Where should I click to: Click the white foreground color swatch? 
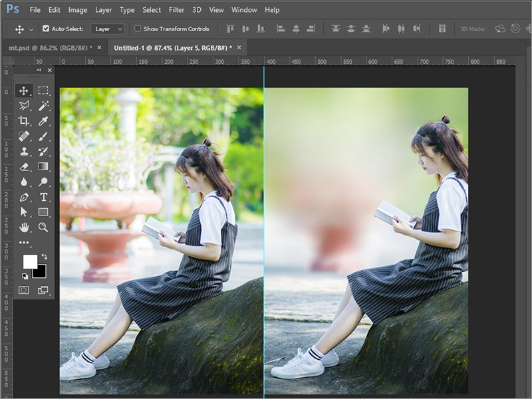tap(30, 261)
